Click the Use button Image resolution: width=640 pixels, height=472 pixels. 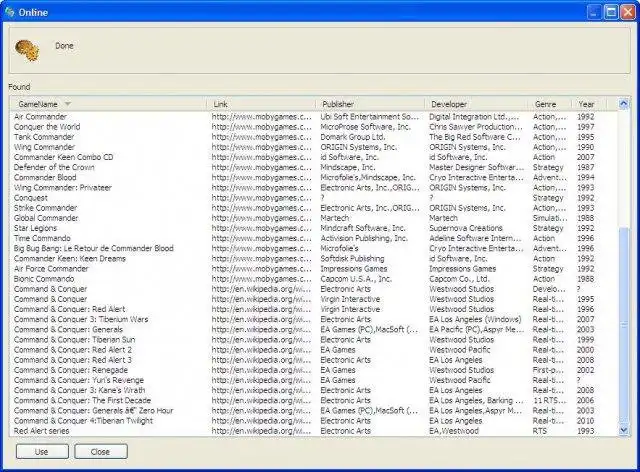pyautogui.click(x=42, y=452)
